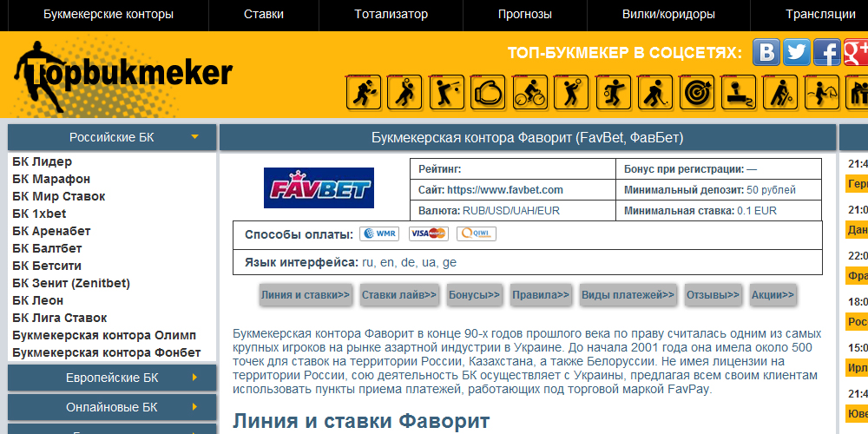
Task: Select the horse racing sport icon
Action: [x=821, y=92]
